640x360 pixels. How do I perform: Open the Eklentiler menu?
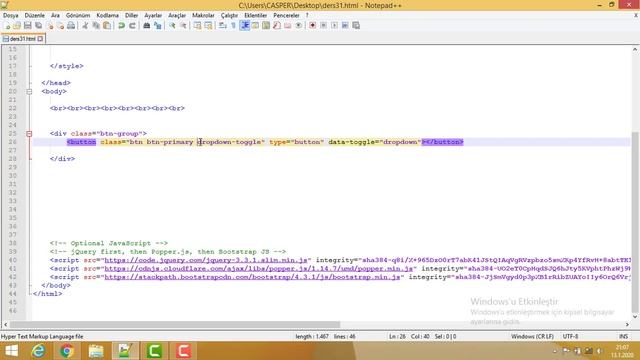point(256,16)
